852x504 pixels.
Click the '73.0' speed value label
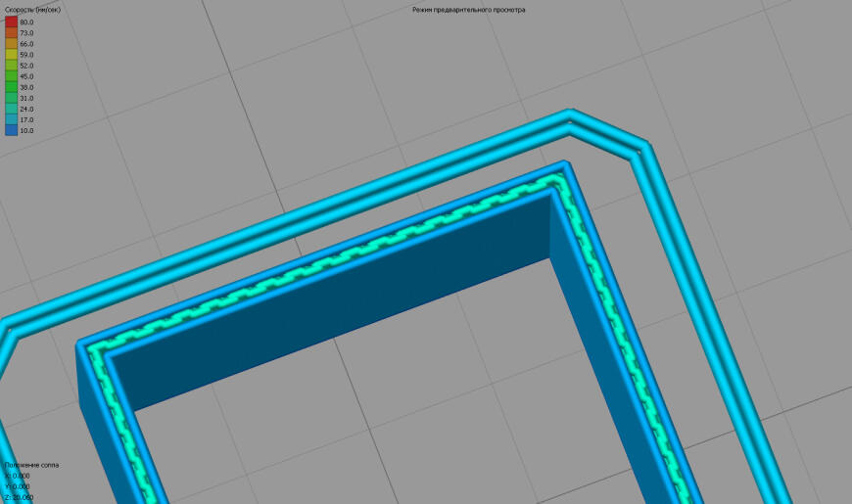[26, 33]
